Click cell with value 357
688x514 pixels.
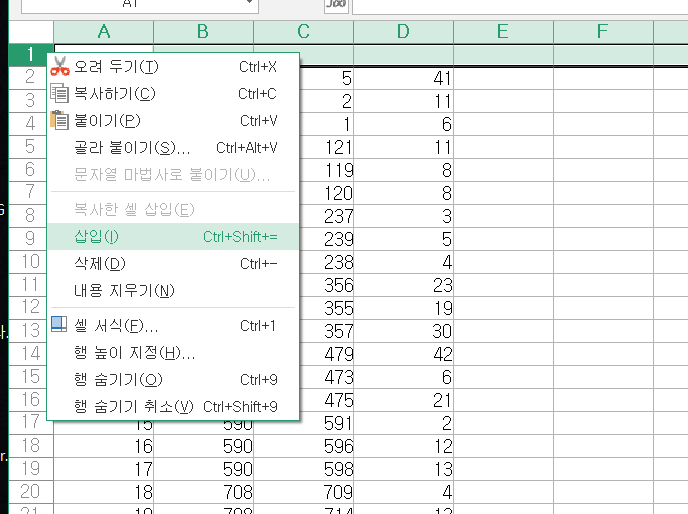326,331
